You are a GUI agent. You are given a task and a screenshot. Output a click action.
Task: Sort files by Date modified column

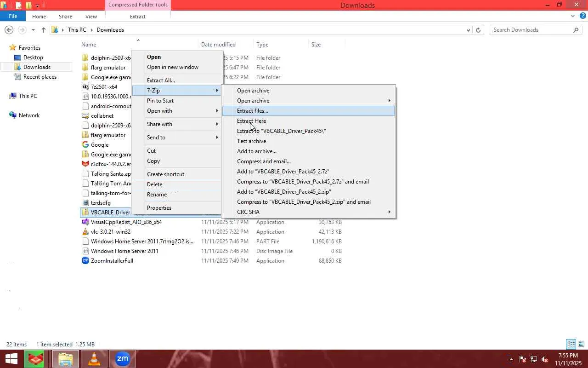(225, 45)
